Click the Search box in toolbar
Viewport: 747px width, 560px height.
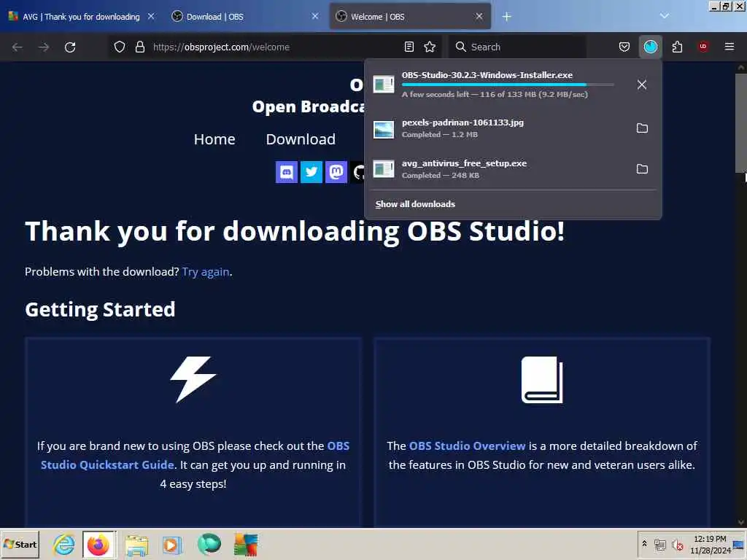click(517, 47)
